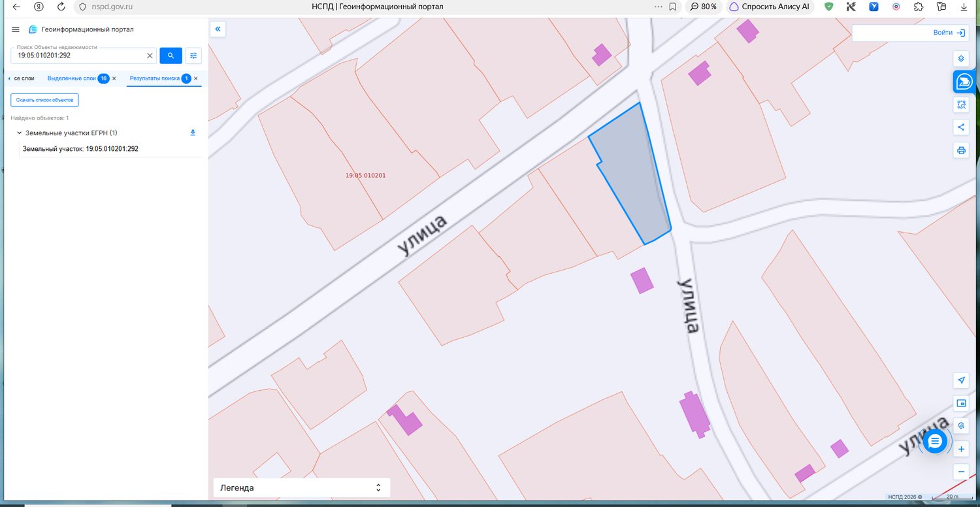Locate my position on the map

(x=961, y=380)
